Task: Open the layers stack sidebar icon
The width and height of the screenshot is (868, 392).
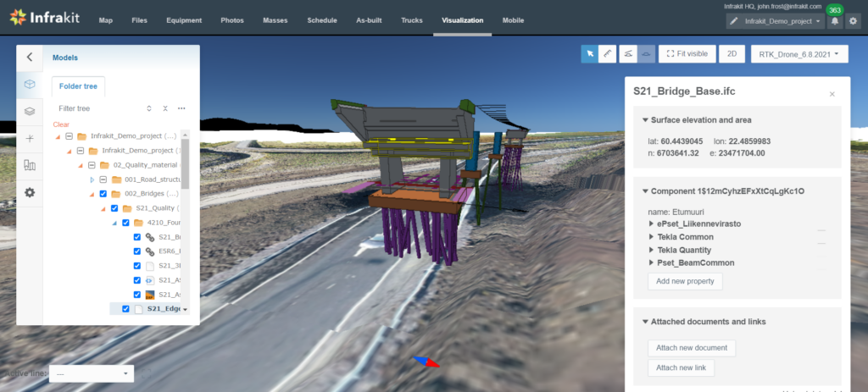Action: (x=30, y=111)
